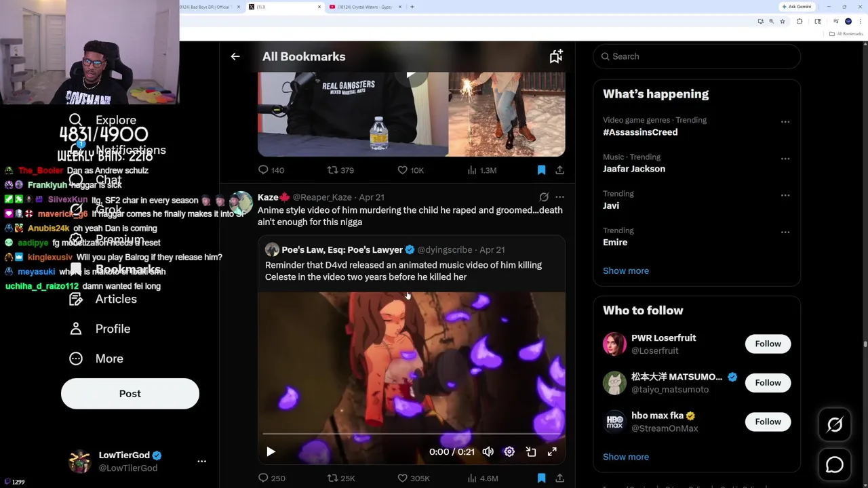Image resolution: width=868 pixels, height=488 pixels.
Task: Follow hbo max fka account
Action: [x=768, y=422]
